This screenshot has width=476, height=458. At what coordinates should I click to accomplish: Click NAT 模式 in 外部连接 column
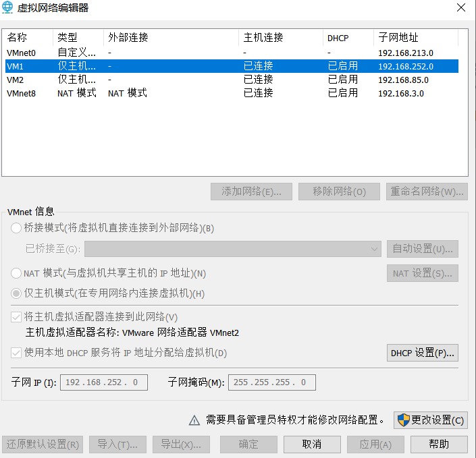point(128,93)
